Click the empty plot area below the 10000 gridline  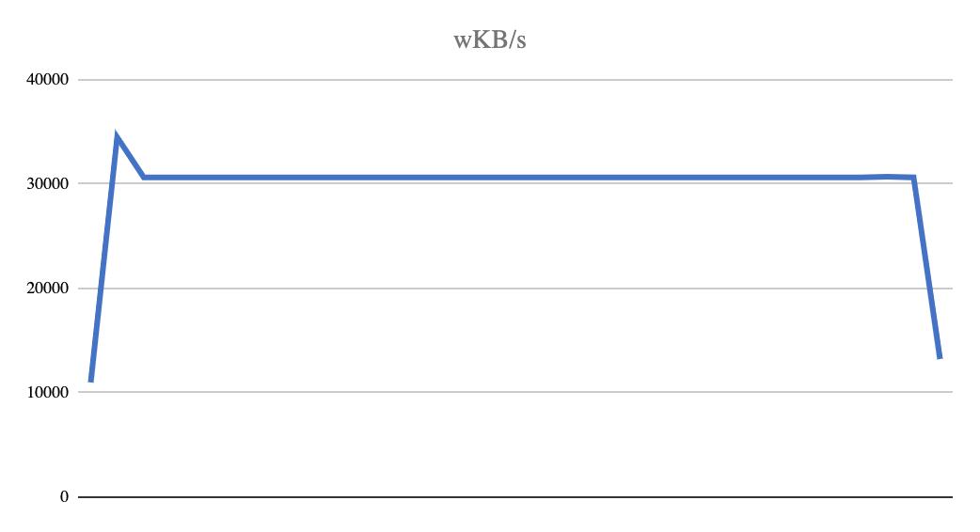click(515, 445)
